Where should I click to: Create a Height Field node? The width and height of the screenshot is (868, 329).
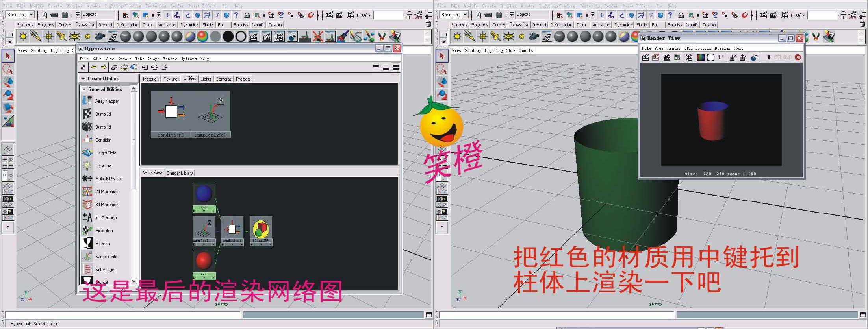(99, 153)
